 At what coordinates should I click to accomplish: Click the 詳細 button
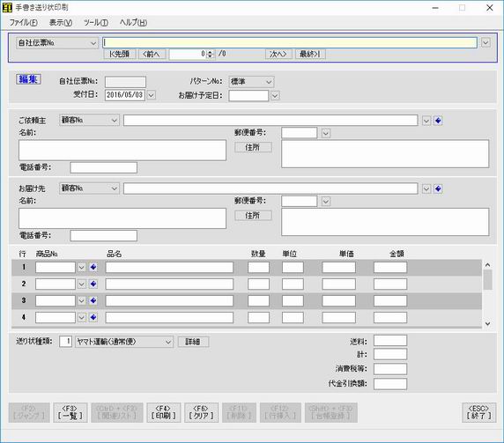193,342
